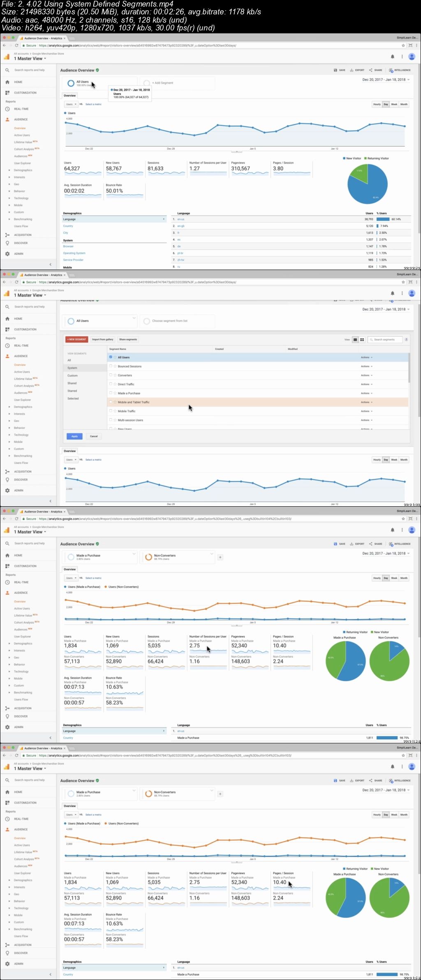Star the Mobile and Tablet Traffic segment
Image resolution: width=421 pixels, height=980 pixels.
click(115, 402)
